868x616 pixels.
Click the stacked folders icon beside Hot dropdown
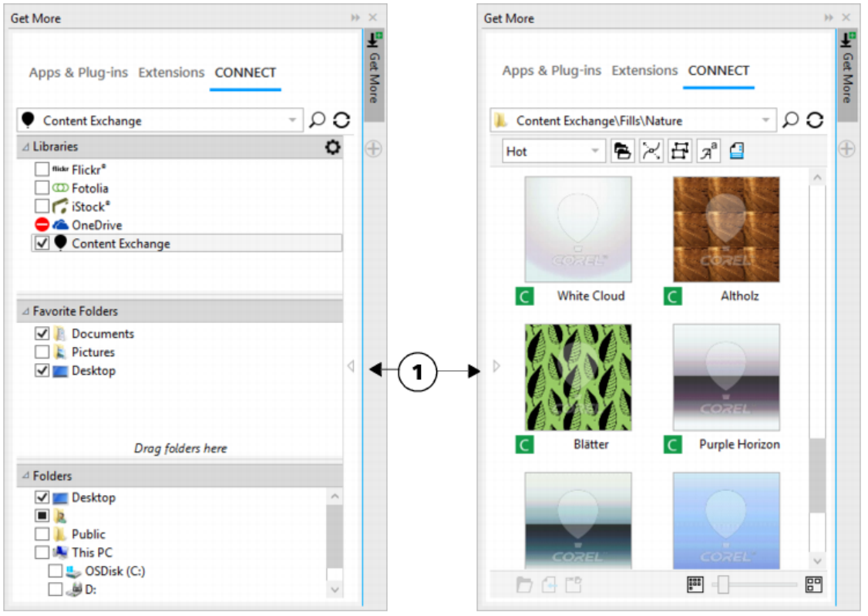click(623, 150)
